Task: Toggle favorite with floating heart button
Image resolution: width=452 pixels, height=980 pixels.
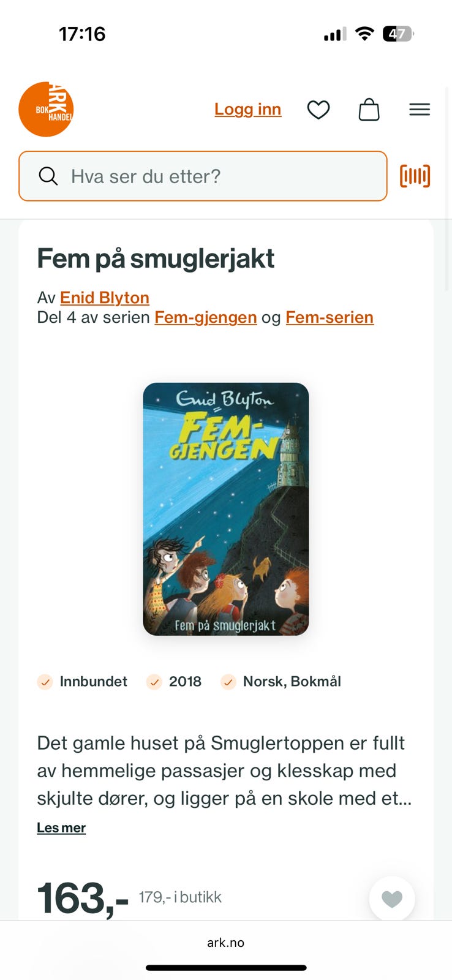Action: pos(392,899)
